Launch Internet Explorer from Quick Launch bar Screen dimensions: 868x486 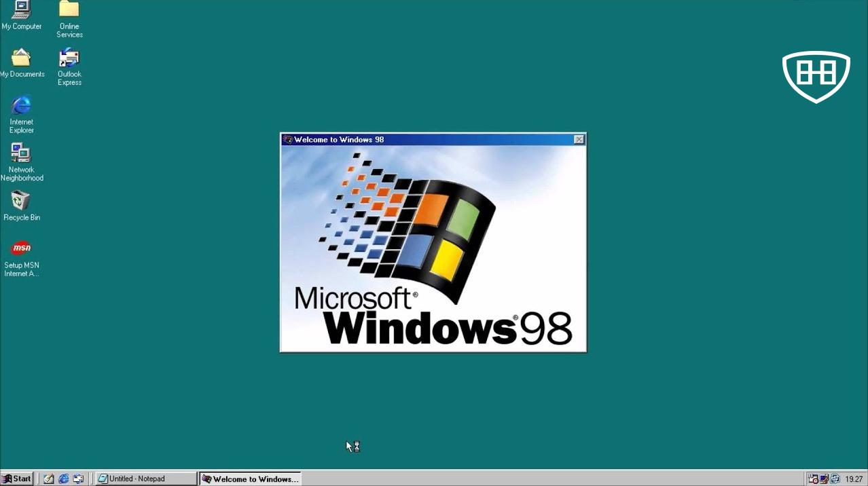pyautogui.click(x=64, y=479)
